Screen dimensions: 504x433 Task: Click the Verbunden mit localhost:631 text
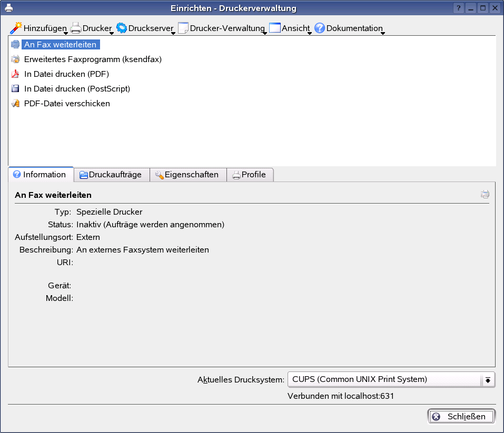pyautogui.click(x=341, y=396)
